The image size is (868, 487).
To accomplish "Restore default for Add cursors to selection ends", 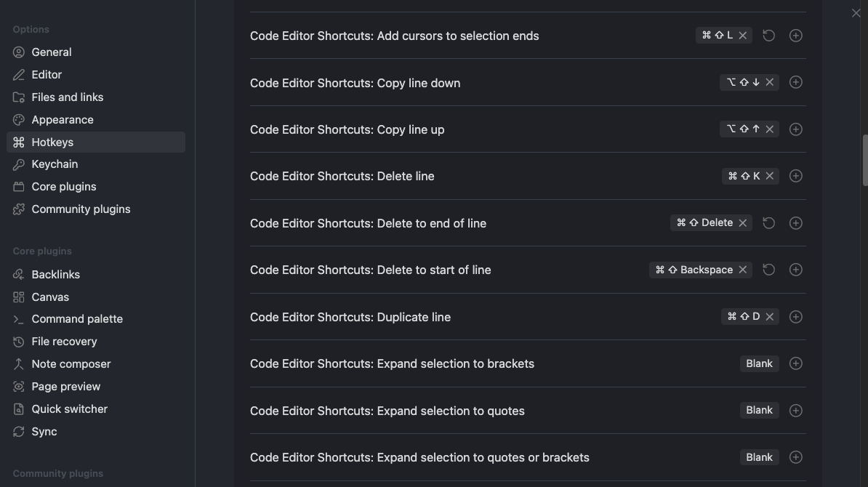I will (x=768, y=36).
